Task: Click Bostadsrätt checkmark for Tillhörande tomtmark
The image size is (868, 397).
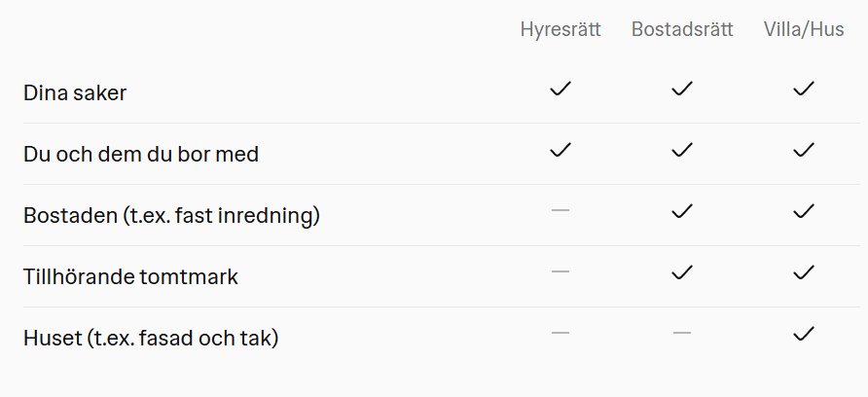Action: [682, 273]
